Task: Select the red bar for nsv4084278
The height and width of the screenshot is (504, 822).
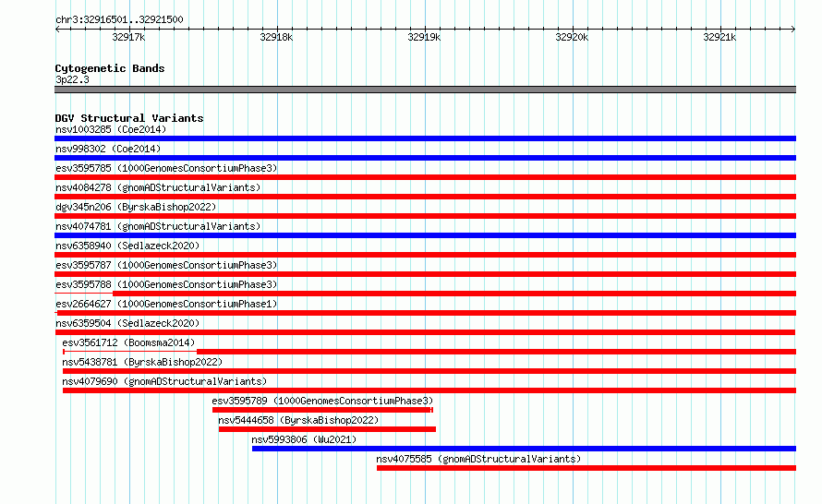Action: point(425,197)
